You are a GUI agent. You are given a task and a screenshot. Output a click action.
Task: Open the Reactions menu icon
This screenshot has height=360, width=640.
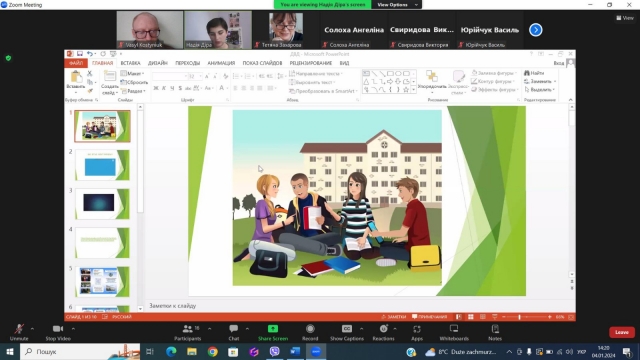tap(383, 329)
